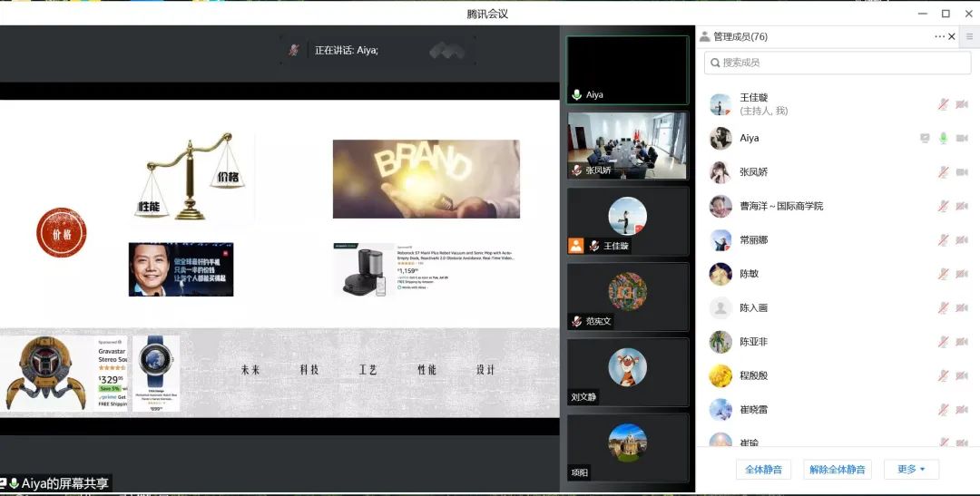Click 程殷殷's camera icon
Viewport: 980px width, 496px height.
(961, 375)
